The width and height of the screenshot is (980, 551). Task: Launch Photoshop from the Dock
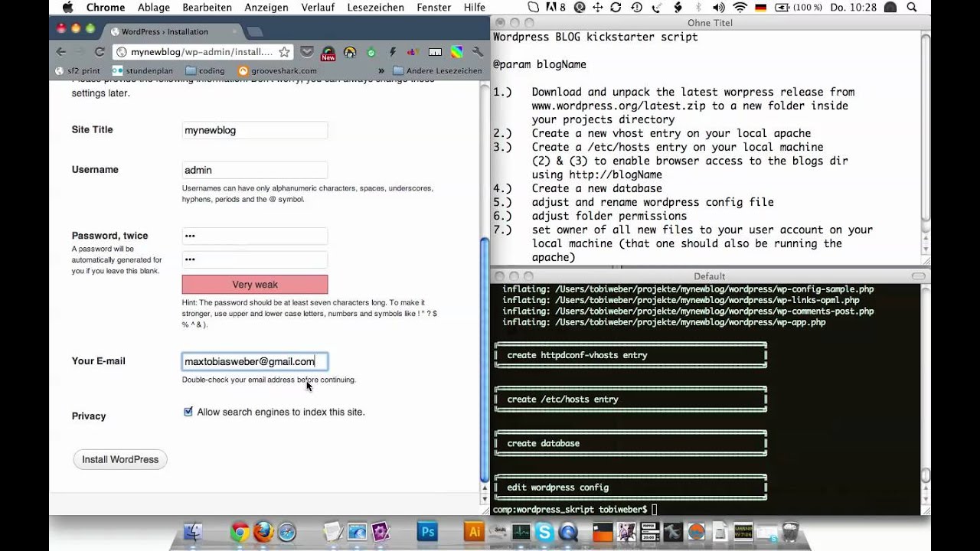427,532
